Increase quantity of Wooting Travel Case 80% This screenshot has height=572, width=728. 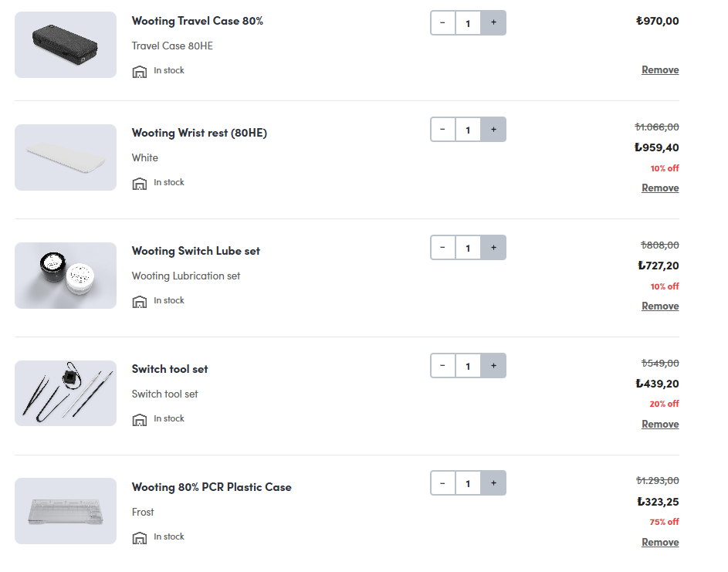[x=493, y=23]
